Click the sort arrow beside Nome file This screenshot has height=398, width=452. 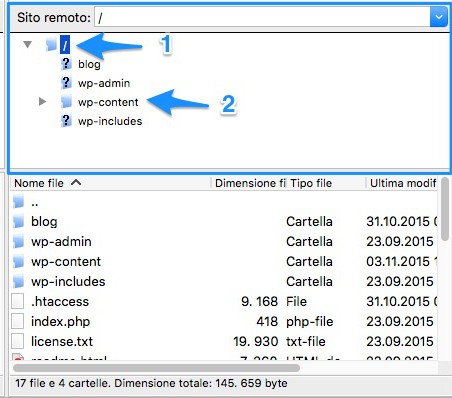tap(76, 182)
